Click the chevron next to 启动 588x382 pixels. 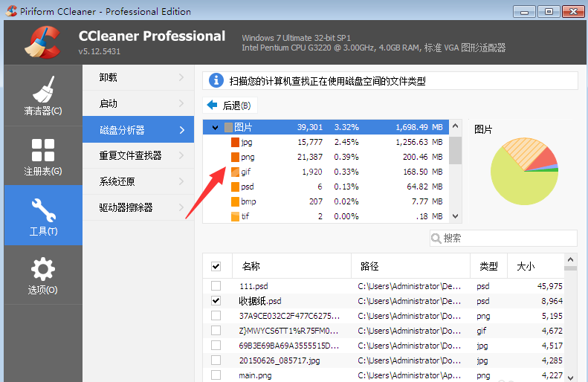(x=181, y=103)
